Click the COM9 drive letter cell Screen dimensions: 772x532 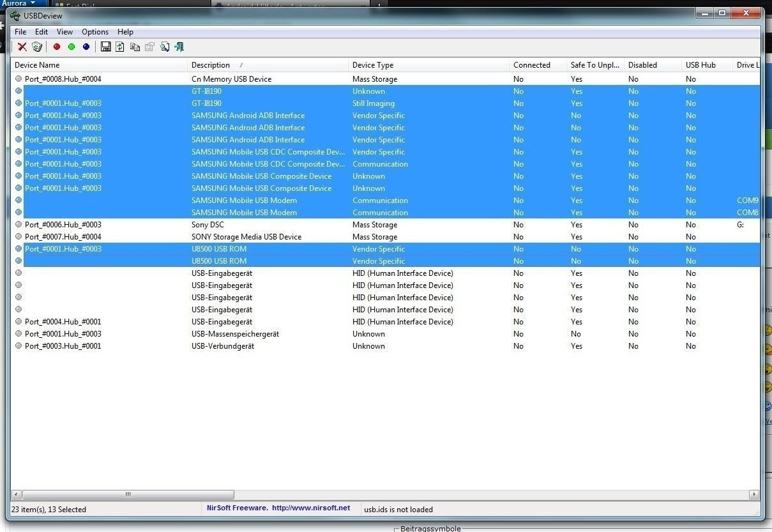click(748, 201)
